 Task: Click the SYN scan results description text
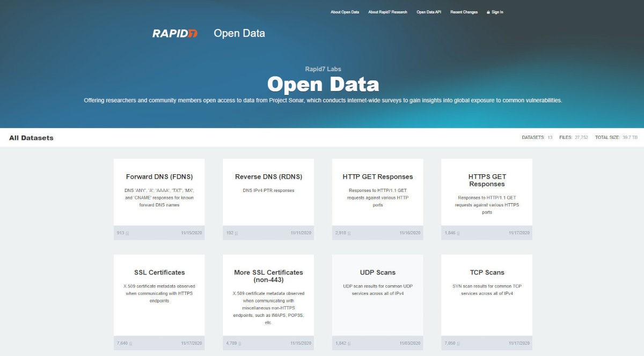coord(487,290)
